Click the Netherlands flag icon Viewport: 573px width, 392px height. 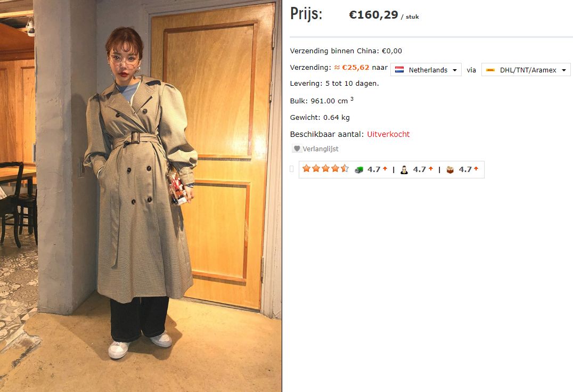point(399,70)
